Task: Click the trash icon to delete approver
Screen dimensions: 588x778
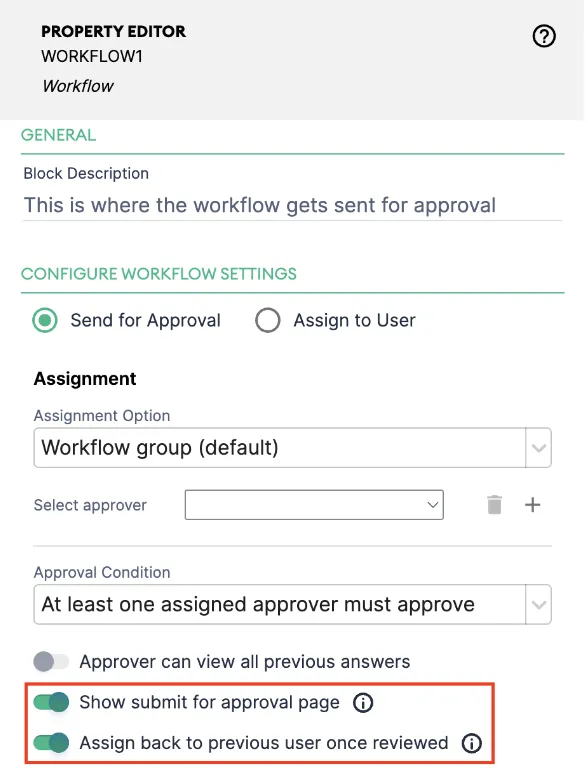Action: pos(494,505)
